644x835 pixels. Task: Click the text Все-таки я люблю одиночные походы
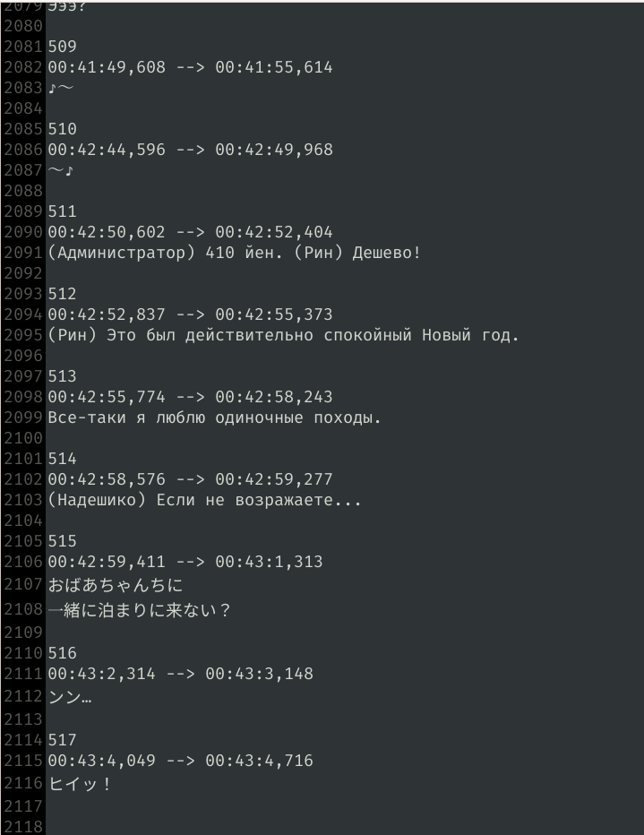(x=214, y=418)
